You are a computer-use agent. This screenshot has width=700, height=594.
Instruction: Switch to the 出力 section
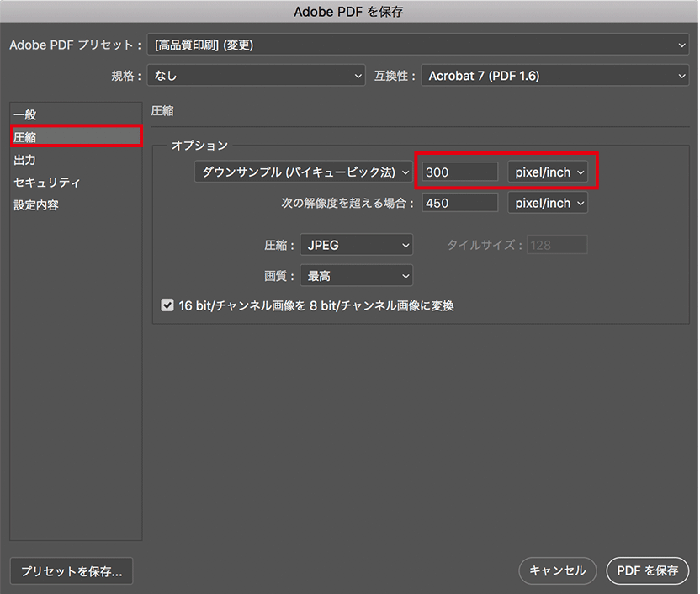(x=25, y=160)
